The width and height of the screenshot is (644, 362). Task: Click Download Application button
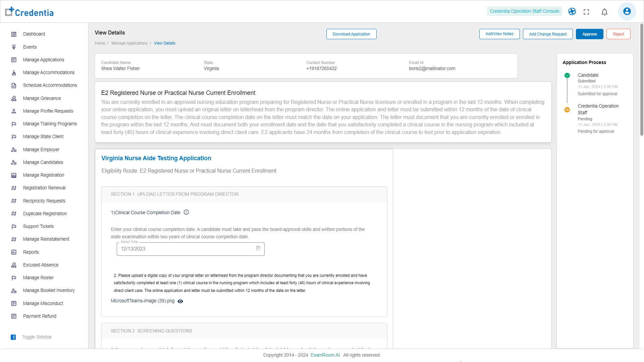351,34
